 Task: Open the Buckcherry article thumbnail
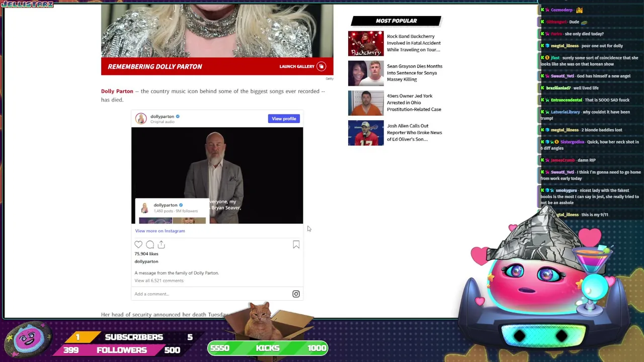pos(366,43)
